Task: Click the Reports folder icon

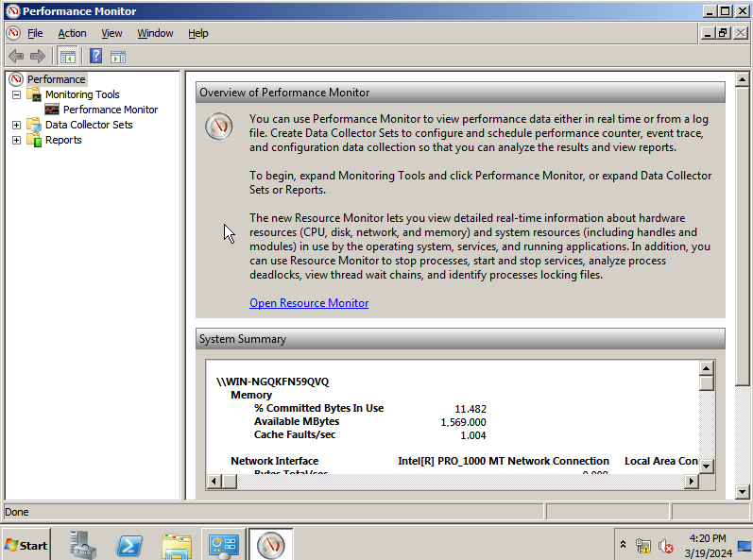Action: (34, 140)
